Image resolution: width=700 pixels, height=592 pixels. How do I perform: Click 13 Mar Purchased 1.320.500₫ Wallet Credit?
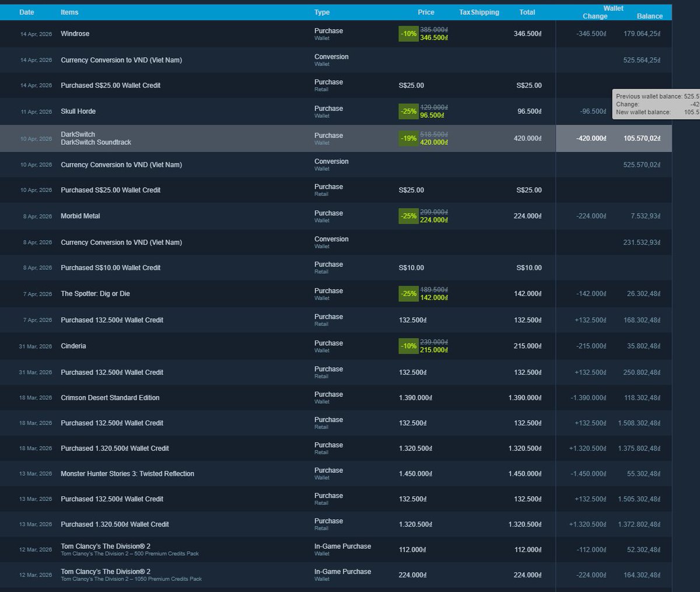coord(336,524)
